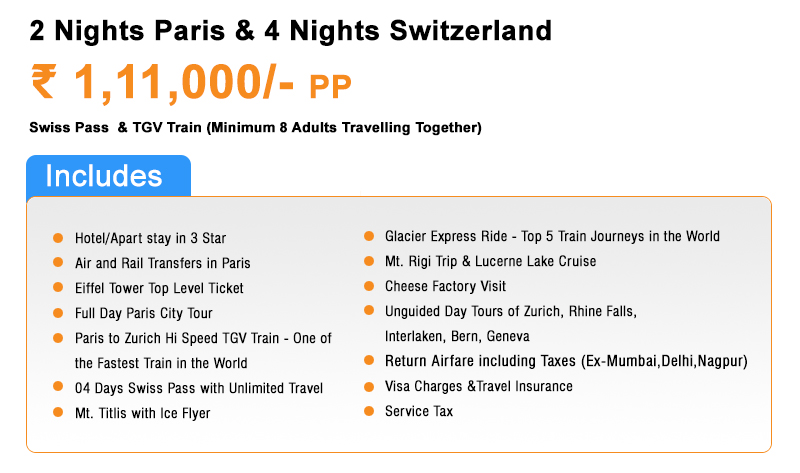
Task: Click the orange PP label beside price
Action: click(331, 87)
